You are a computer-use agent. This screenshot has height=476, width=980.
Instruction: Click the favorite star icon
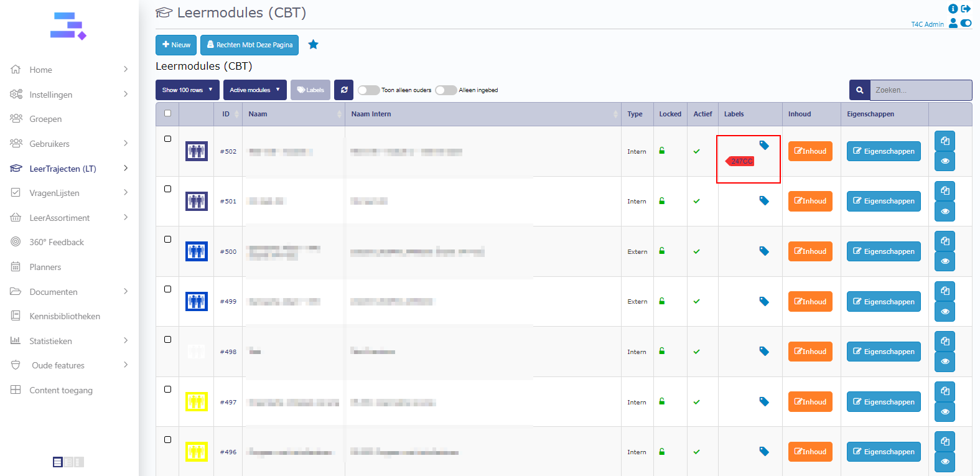tap(313, 45)
